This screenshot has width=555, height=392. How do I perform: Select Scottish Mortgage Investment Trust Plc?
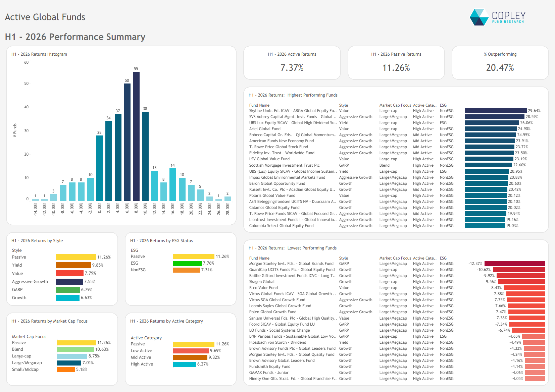click(284, 165)
